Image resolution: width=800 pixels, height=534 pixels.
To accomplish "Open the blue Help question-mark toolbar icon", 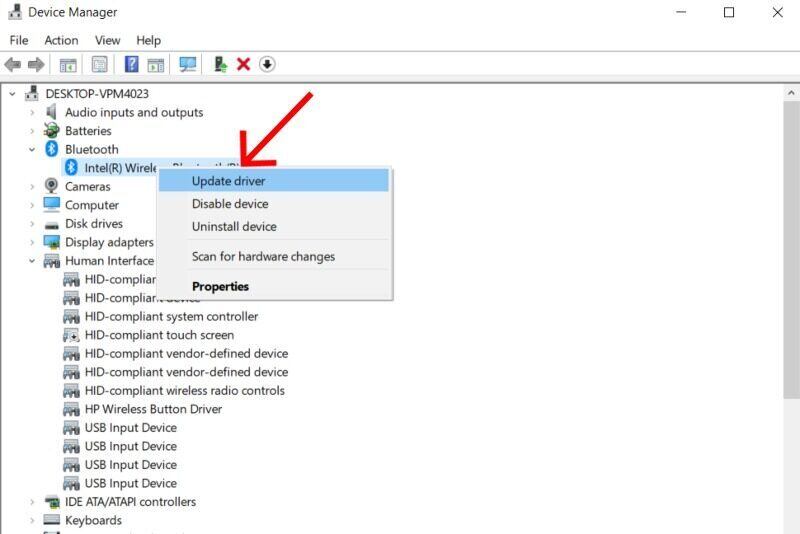I will click(x=132, y=64).
